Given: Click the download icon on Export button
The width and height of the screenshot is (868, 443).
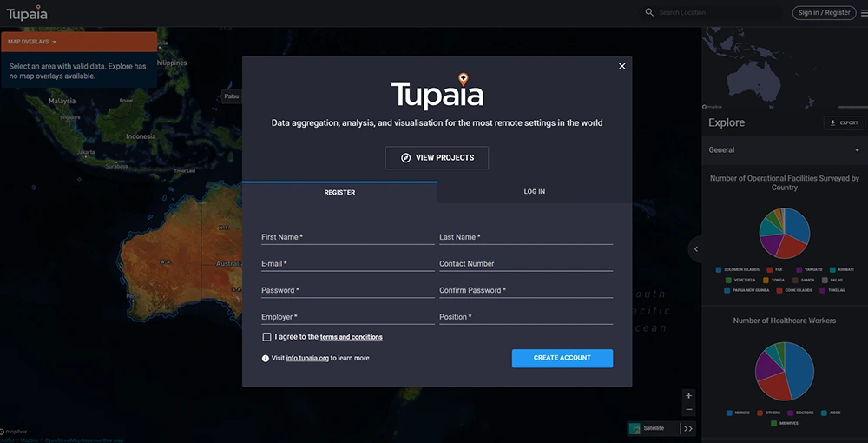Looking at the screenshot, I should pos(832,123).
